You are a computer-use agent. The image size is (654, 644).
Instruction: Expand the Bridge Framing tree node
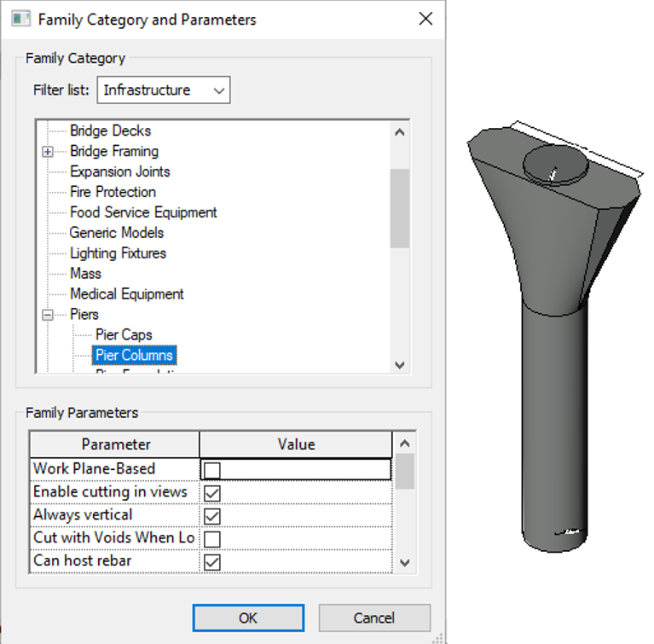[x=48, y=152]
